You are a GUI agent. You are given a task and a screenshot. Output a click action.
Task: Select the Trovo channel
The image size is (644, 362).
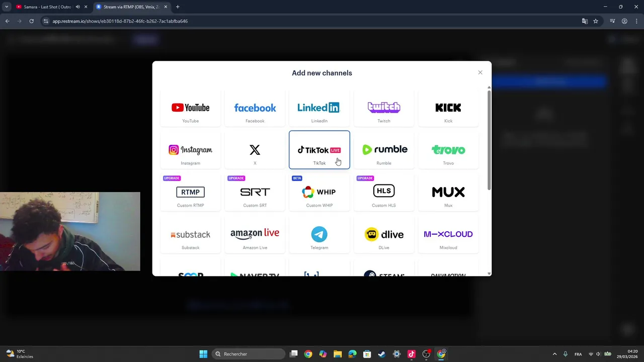pos(448,150)
